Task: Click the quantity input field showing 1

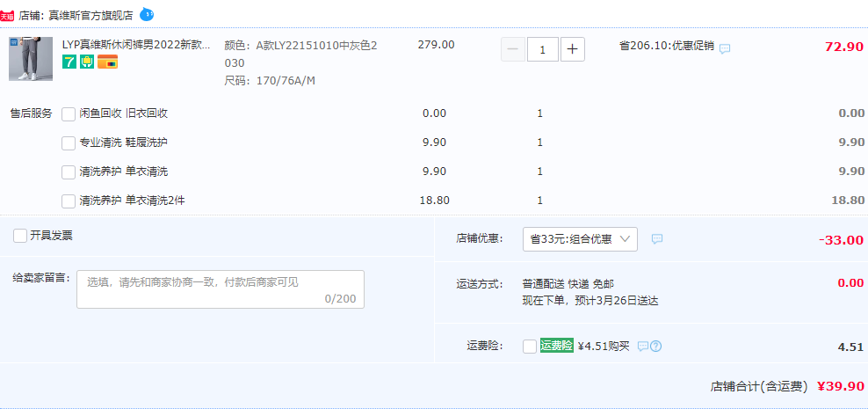Action: pyautogui.click(x=543, y=49)
